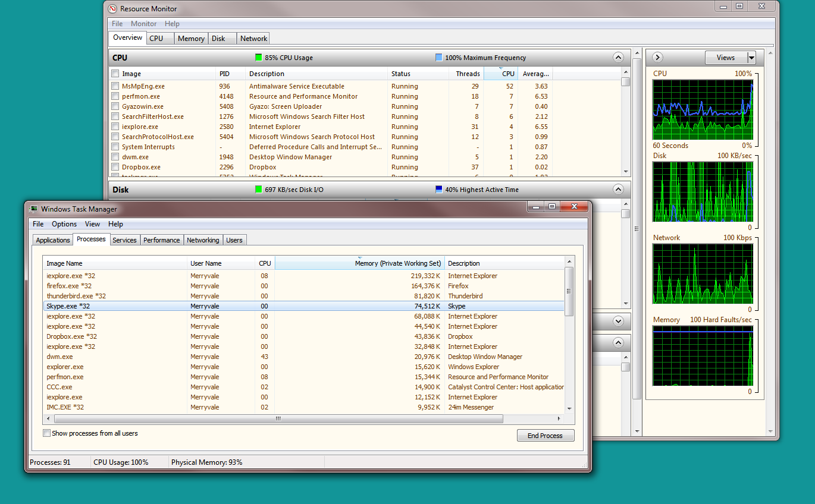Click the Disk activity graph
The width and height of the screenshot is (815, 504).
point(703,191)
